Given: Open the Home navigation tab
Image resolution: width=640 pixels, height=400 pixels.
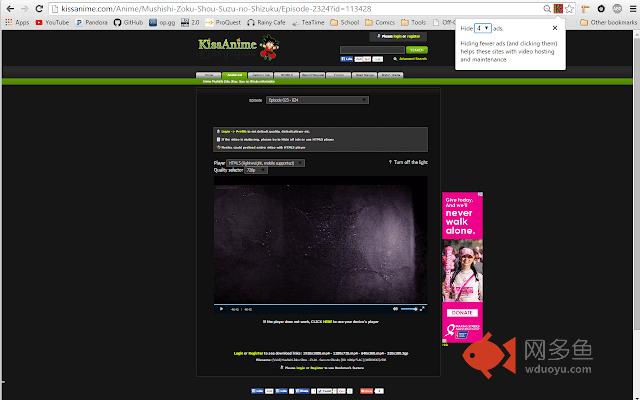Looking at the screenshot, I should (x=209, y=75).
